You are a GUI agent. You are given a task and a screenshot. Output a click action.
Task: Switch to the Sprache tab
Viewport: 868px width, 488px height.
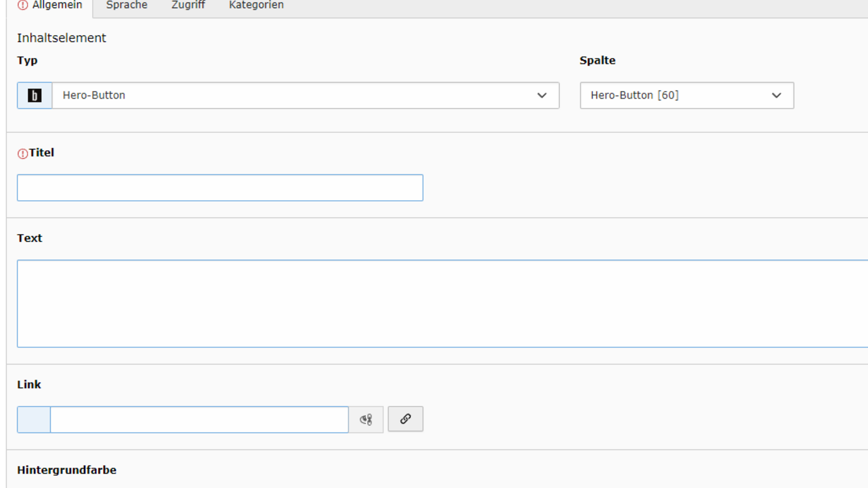pyautogui.click(x=127, y=5)
